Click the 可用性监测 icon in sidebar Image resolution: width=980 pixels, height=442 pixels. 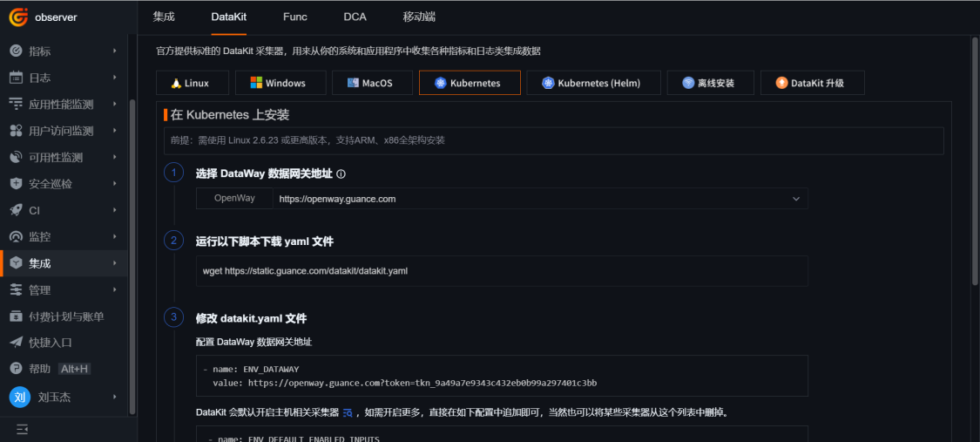point(17,158)
